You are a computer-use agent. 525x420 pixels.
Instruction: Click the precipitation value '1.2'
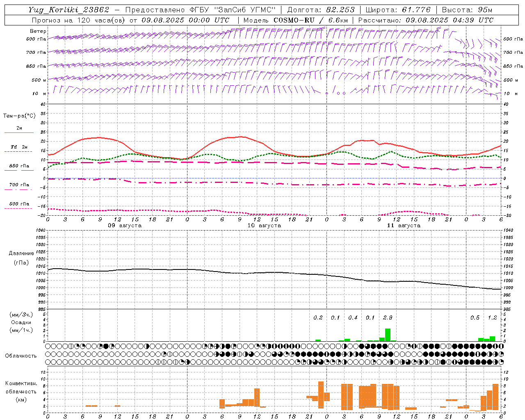[492, 318]
